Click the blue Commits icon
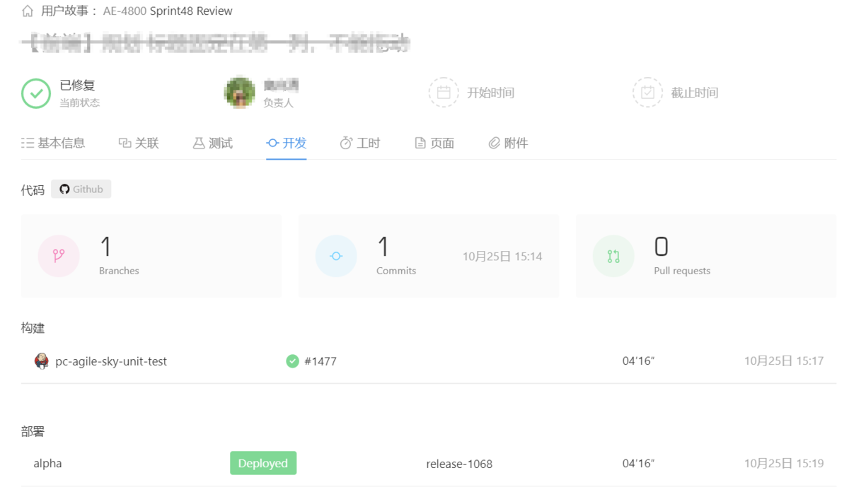 (336, 255)
